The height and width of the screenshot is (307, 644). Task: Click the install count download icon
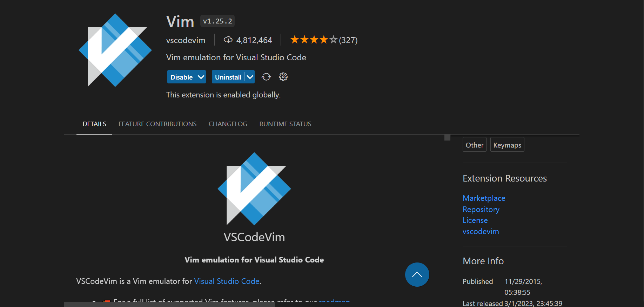228,40
